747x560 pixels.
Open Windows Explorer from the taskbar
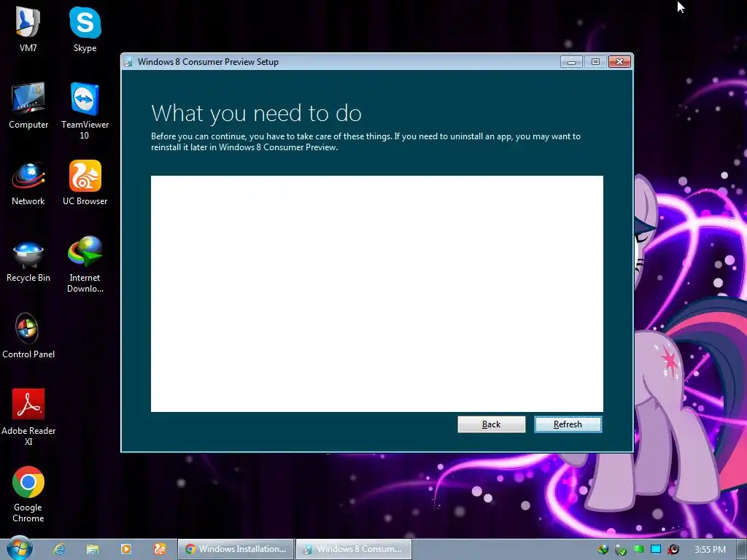(x=93, y=549)
